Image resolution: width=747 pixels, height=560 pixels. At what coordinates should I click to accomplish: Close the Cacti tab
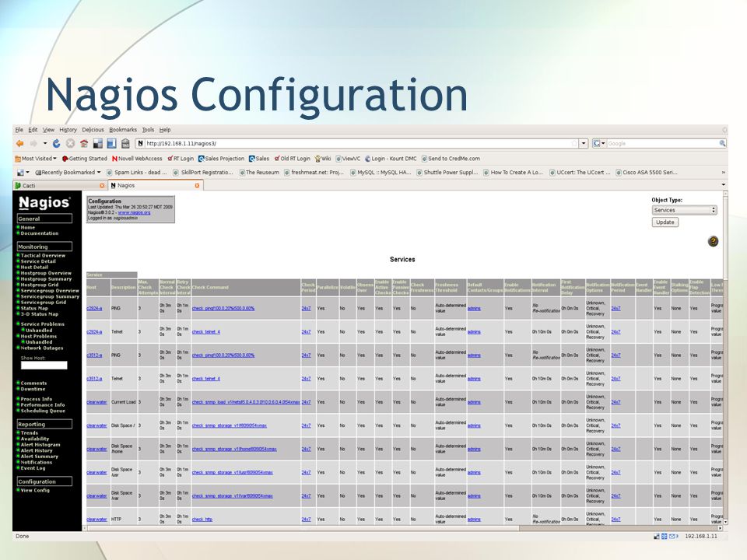tap(102, 185)
